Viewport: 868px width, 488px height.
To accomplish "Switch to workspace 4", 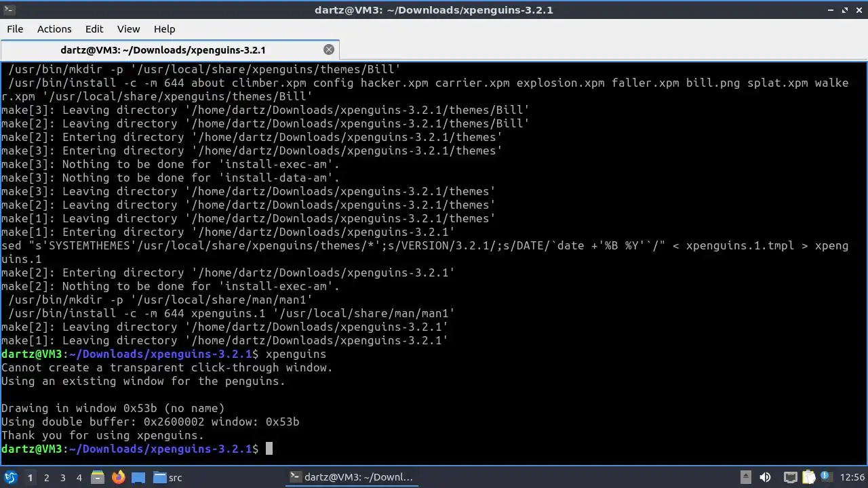I will pyautogui.click(x=79, y=477).
